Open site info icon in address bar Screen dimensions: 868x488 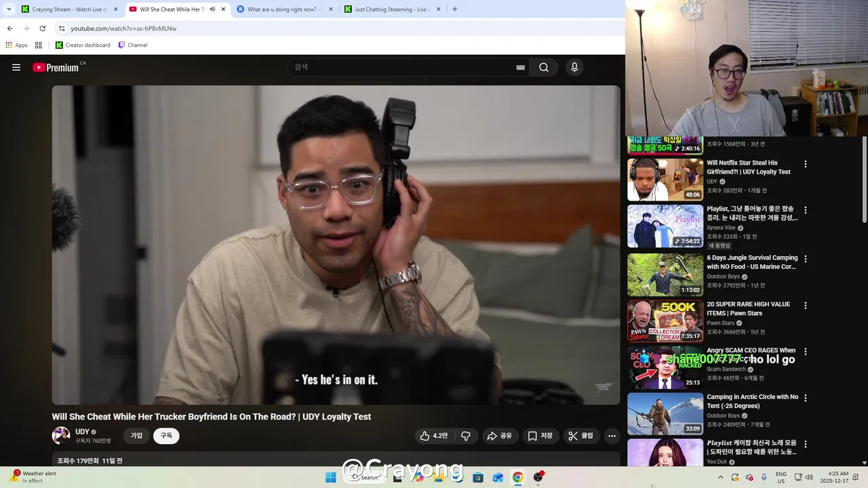[x=62, y=28]
